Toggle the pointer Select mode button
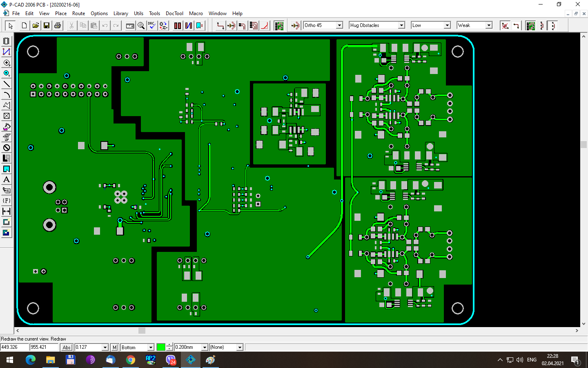This screenshot has height=368, width=588. pos(11,26)
